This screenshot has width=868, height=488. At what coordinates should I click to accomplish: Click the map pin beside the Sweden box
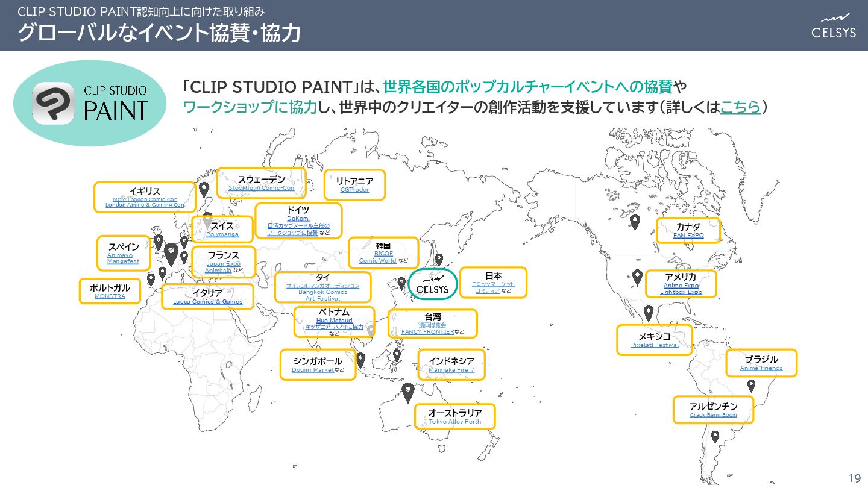(x=204, y=190)
